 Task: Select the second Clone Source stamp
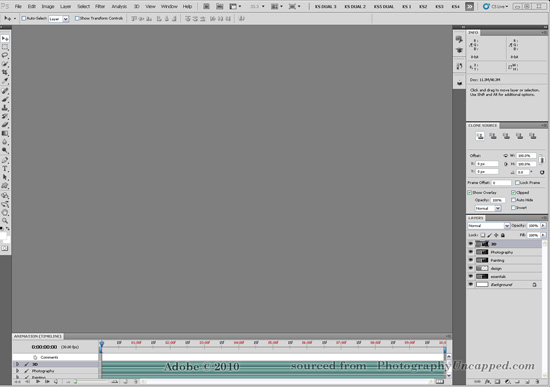(493, 136)
